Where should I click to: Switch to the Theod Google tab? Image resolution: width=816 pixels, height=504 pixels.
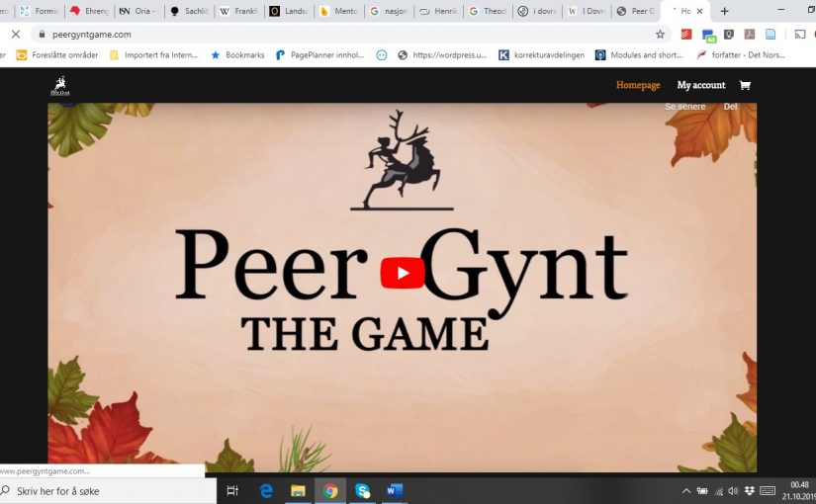[x=488, y=11]
